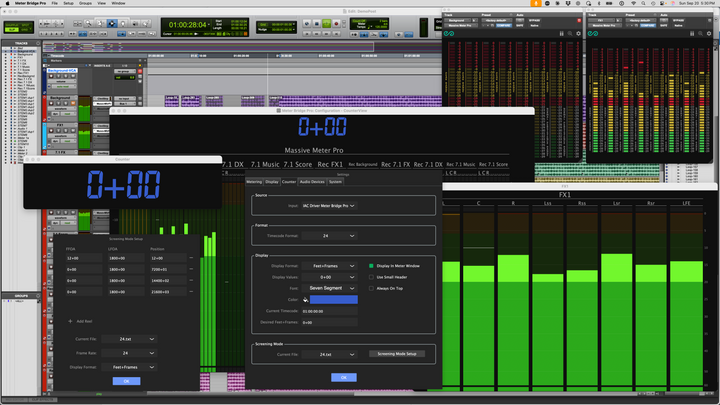
Task: Click pause icon in left plugin meter window
Action: pos(561,34)
